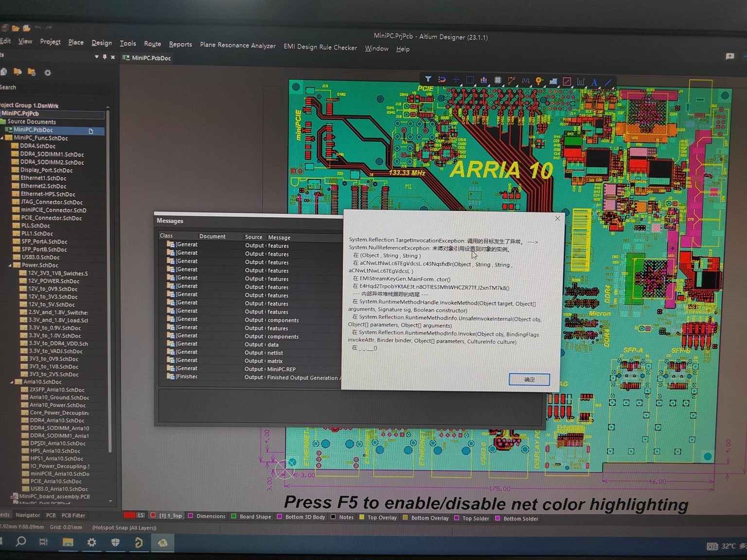747x560 pixels.
Task: Select the via placement tool
Action: click(x=539, y=80)
